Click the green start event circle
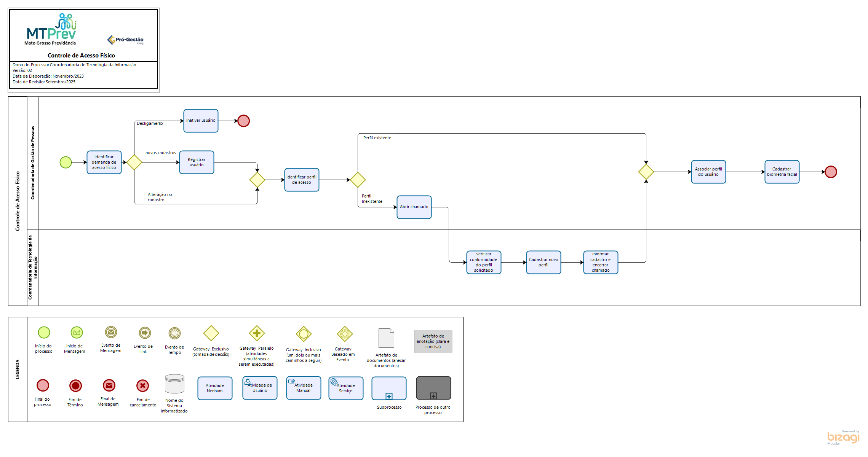The image size is (868, 457). (x=66, y=162)
